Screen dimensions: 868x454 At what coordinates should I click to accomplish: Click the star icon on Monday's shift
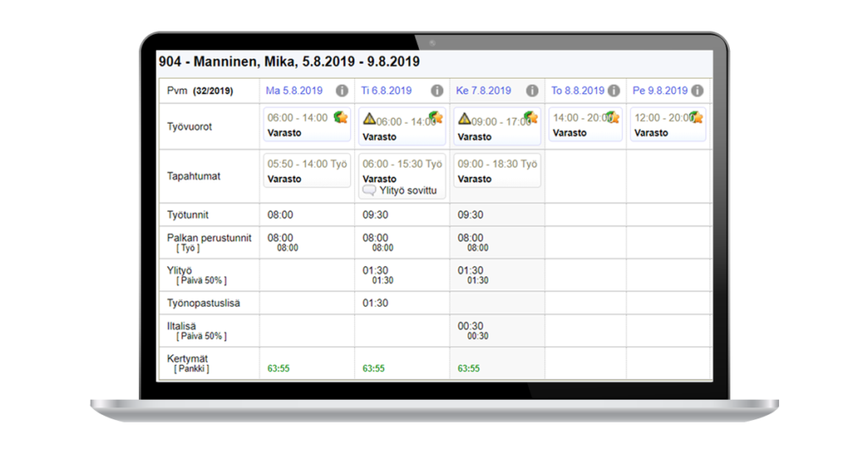coord(340,116)
